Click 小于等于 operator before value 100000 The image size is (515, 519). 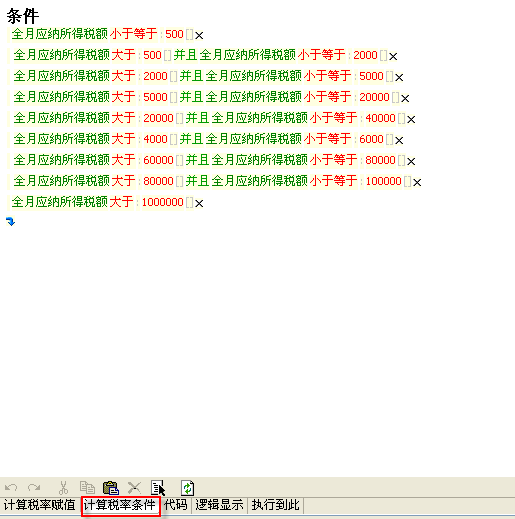[x=333, y=181]
